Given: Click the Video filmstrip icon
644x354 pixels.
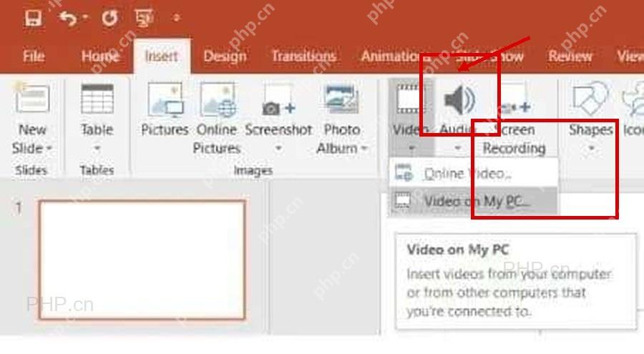Looking at the screenshot, I should (x=411, y=99).
